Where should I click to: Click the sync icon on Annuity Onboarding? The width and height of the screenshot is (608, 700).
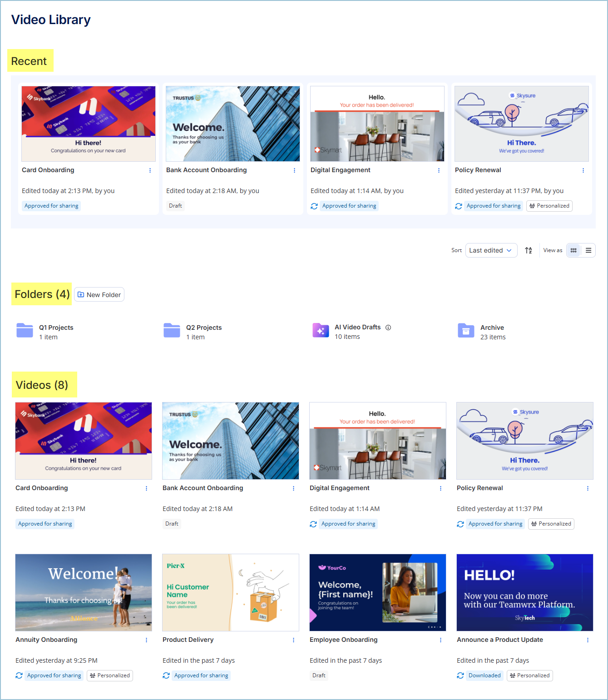click(19, 675)
